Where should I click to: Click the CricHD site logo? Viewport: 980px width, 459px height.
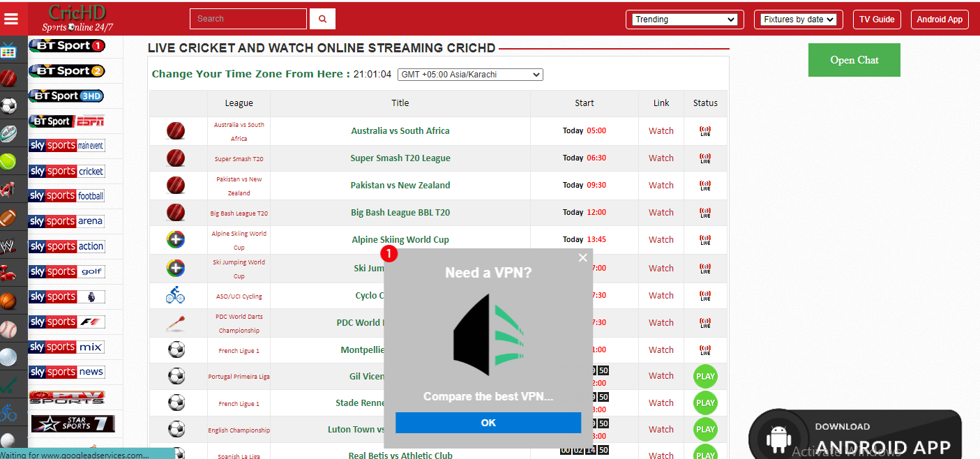[x=77, y=19]
